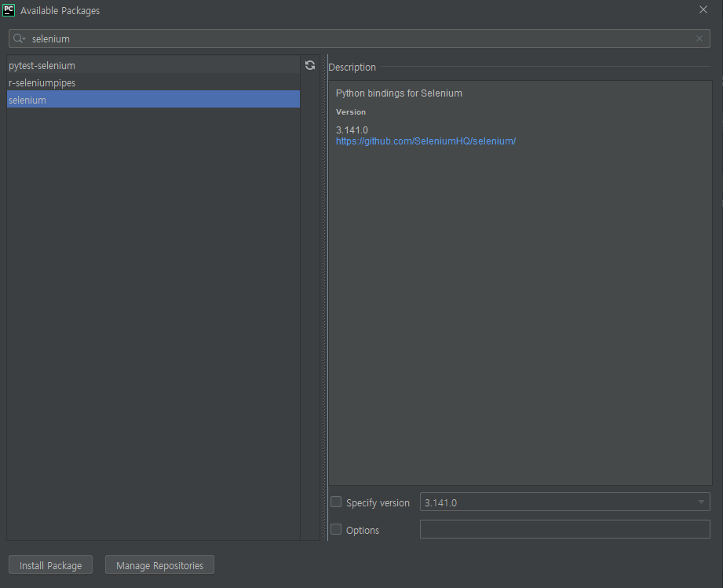Image resolution: width=723 pixels, height=588 pixels.
Task: Click the 3.141.0 version text in description
Action: (x=352, y=130)
